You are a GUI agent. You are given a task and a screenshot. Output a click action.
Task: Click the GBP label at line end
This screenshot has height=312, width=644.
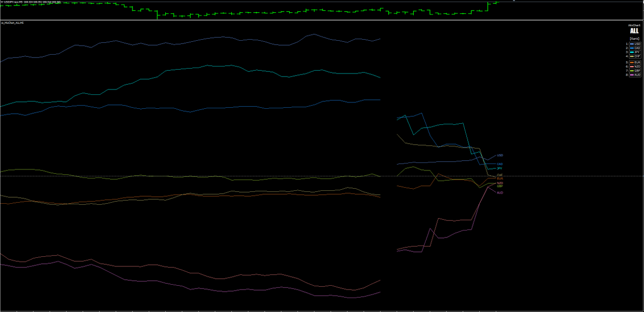point(500,186)
